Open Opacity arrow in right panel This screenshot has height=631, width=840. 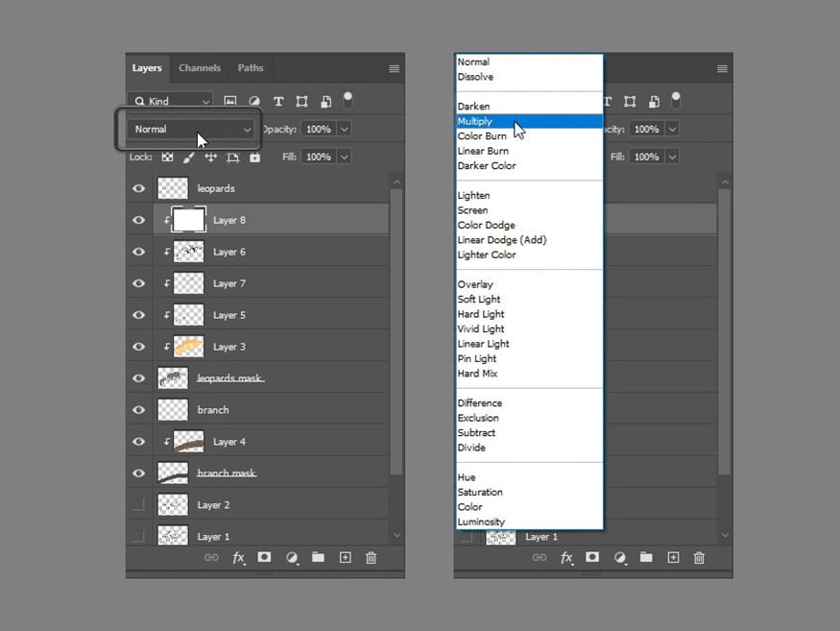672,130
